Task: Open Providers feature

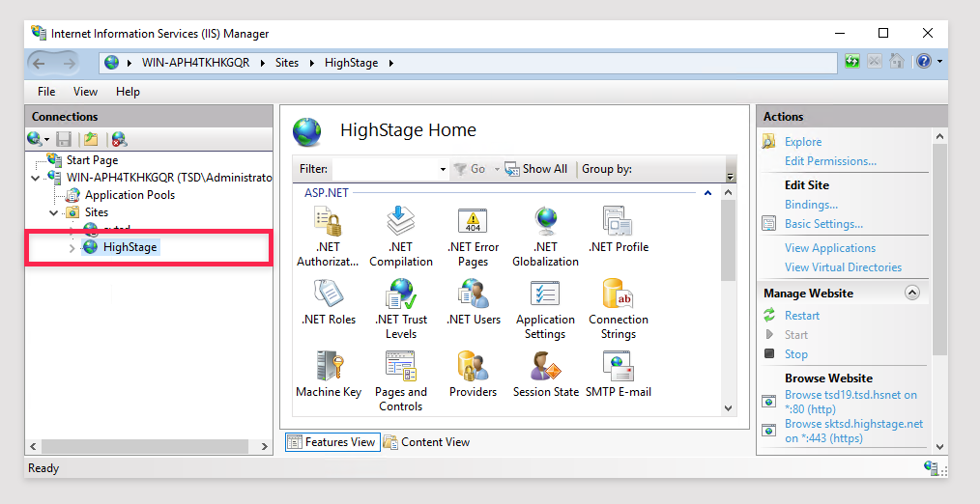Action: pos(474,374)
